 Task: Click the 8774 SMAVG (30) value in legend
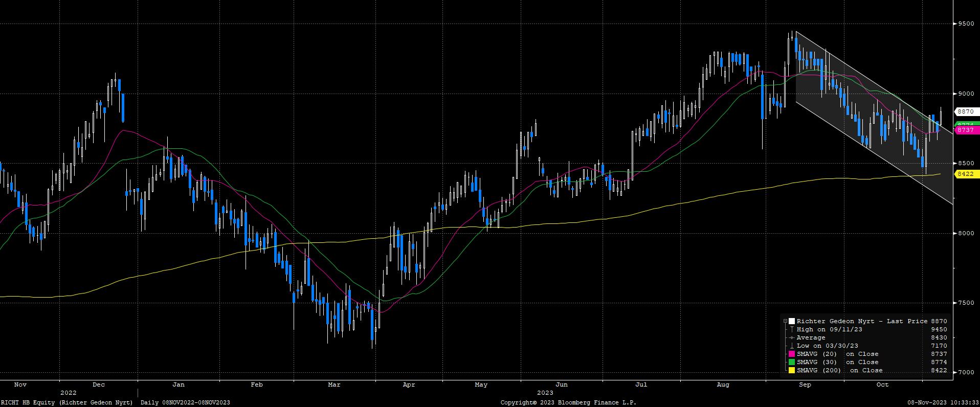939,362
